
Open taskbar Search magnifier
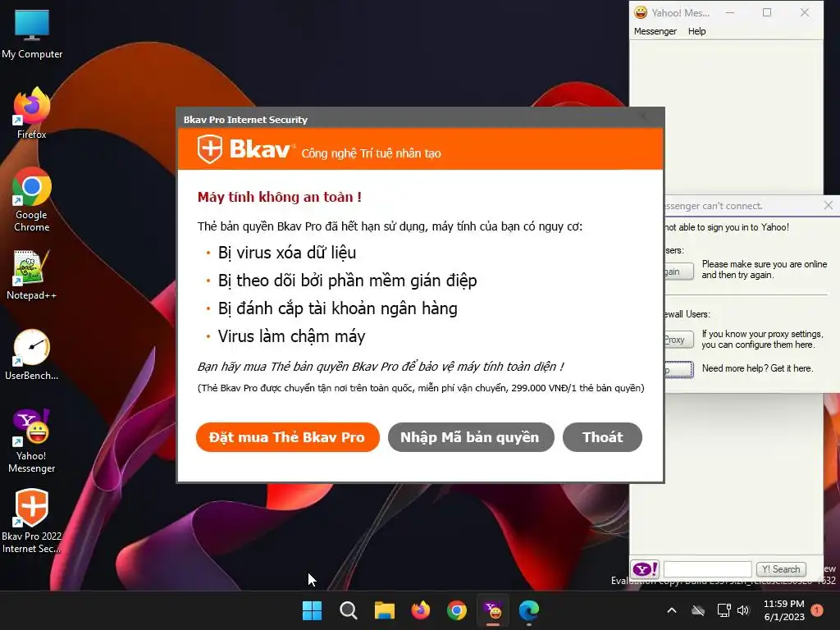point(349,610)
